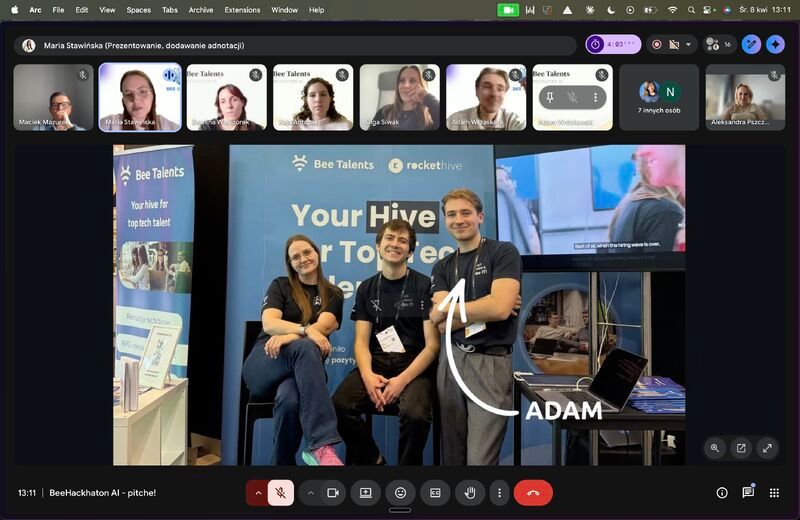Viewport: 800px width, 520px height.
Task: Open the Wi-Fi menu bar status
Action: pyautogui.click(x=672, y=10)
